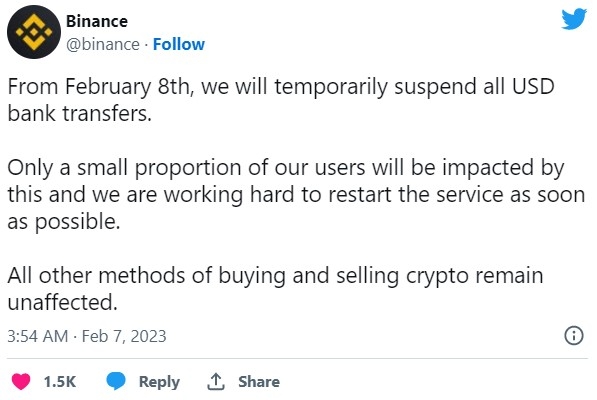The image size is (597, 400).
Task: Visit the @binance handle link
Action: [x=103, y=45]
